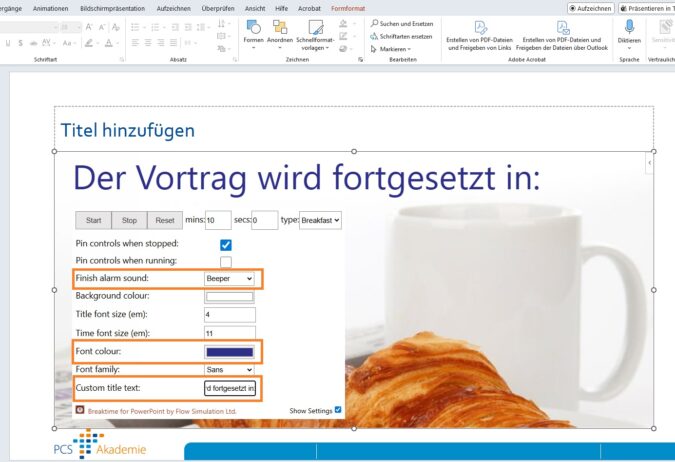Stop the break timer
The height and width of the screenshot is (462, 675).
coord(129,220)
